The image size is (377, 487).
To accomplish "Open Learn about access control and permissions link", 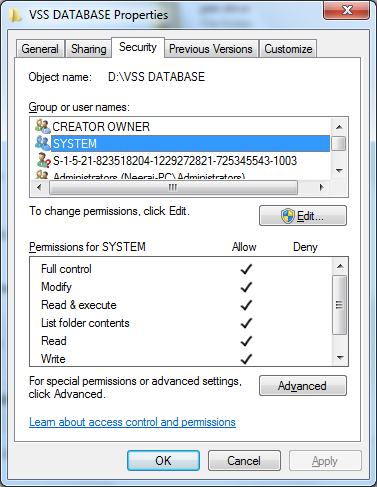I will (x=132, y=422).
